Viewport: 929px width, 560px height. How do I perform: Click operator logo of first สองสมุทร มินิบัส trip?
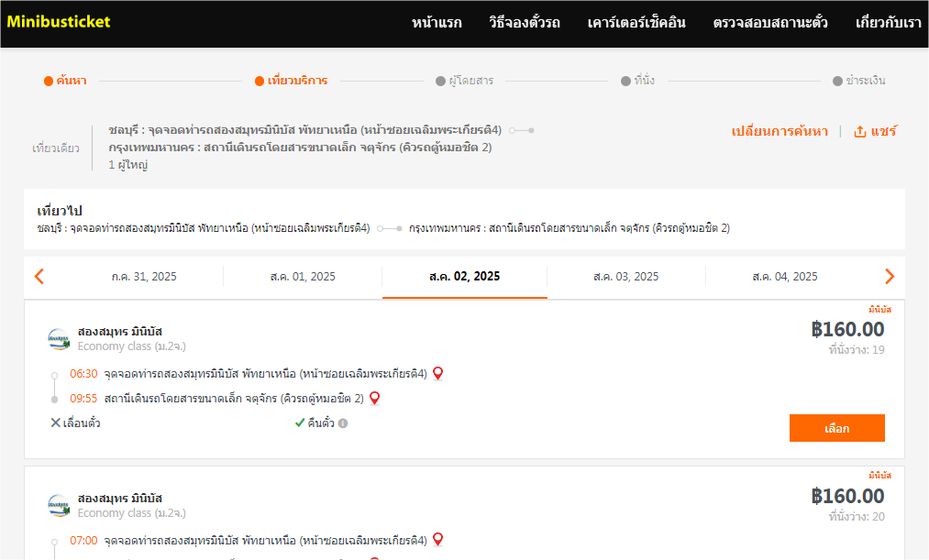(59, 339)
